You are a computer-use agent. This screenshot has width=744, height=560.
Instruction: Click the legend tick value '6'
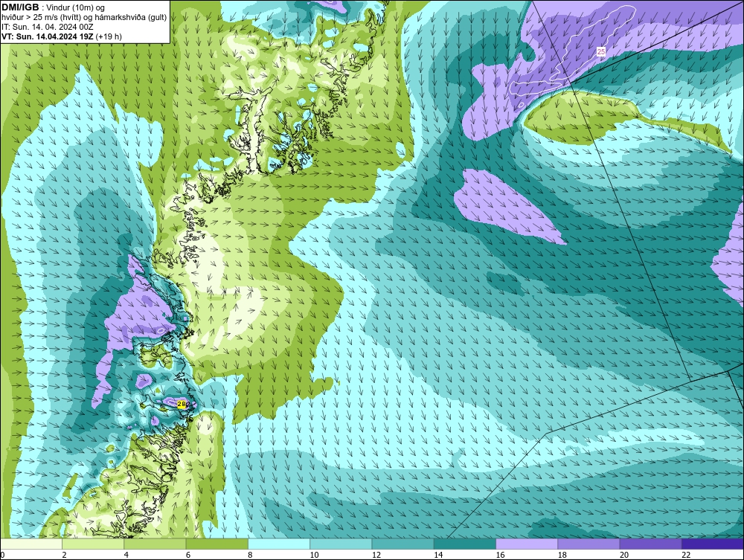pyautogui.click(x=188, y=555)
